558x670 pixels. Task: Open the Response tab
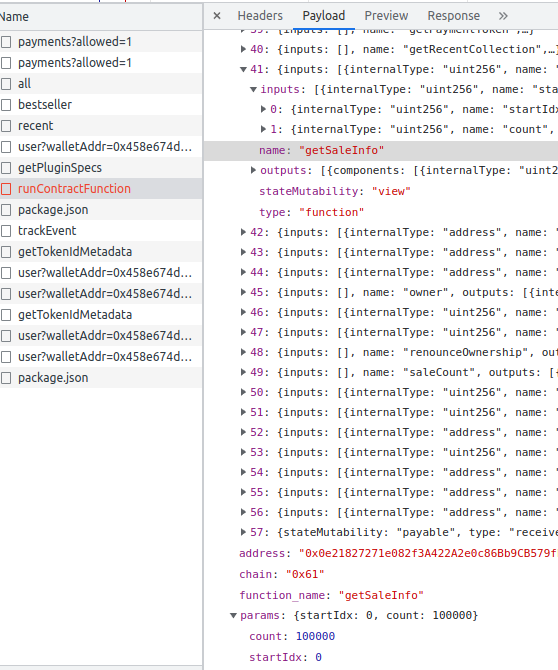[454, 16]
